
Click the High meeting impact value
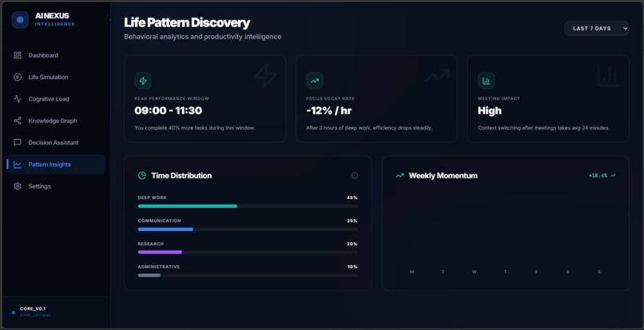coord(490,110)
